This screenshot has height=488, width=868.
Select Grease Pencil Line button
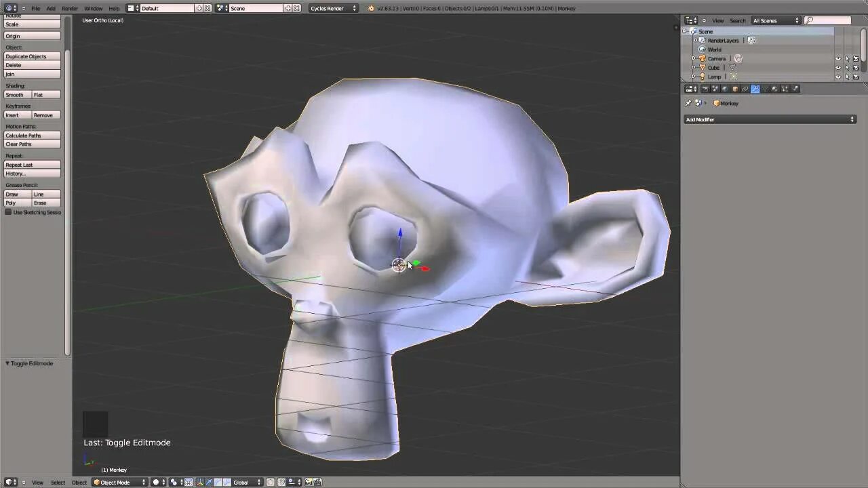pyautogui.click(x=47, y=195)
